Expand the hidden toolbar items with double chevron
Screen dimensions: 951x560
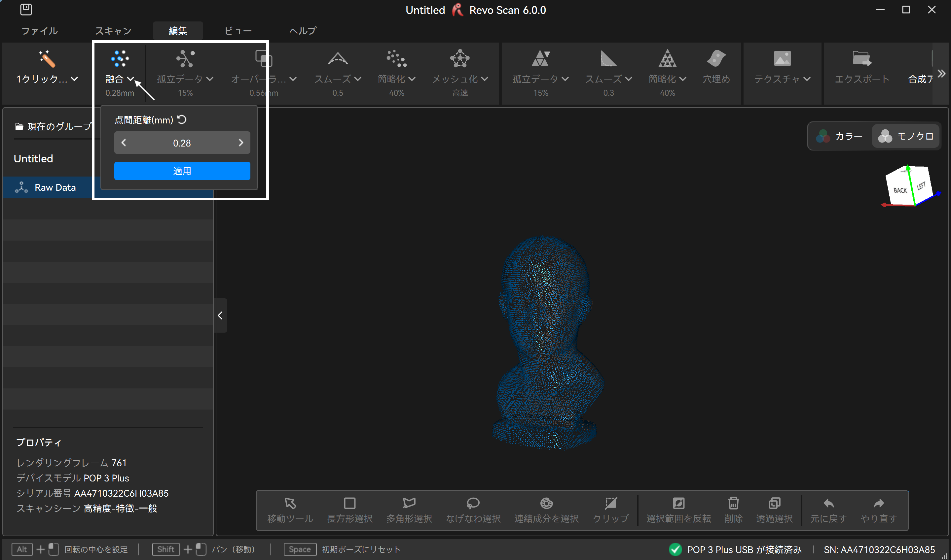(x=941, y=74)
